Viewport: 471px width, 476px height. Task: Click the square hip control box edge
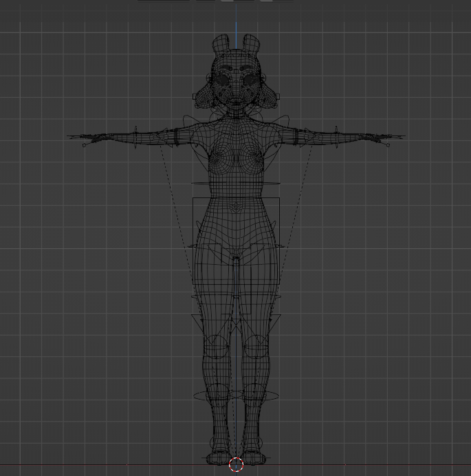click(x=193, y=213)
